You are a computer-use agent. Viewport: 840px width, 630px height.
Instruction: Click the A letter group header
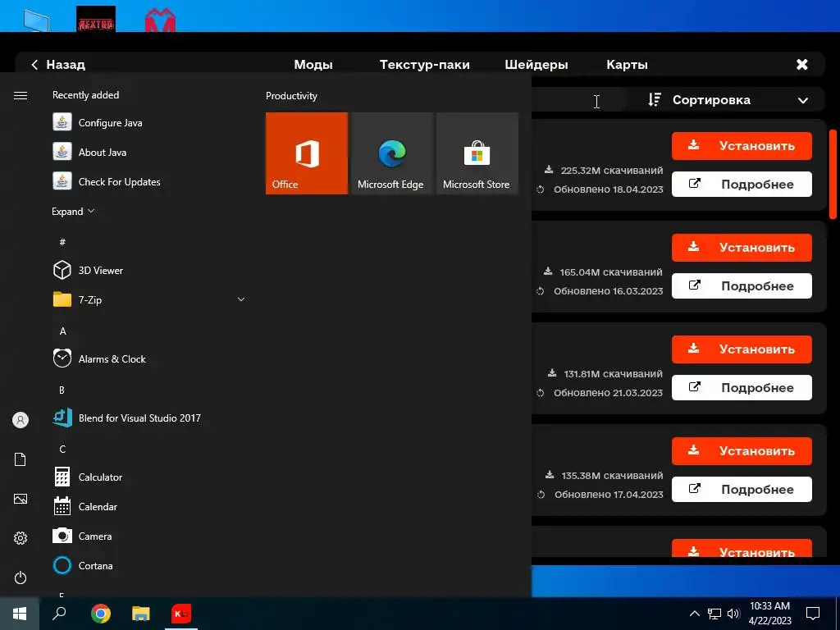point(62,331)
